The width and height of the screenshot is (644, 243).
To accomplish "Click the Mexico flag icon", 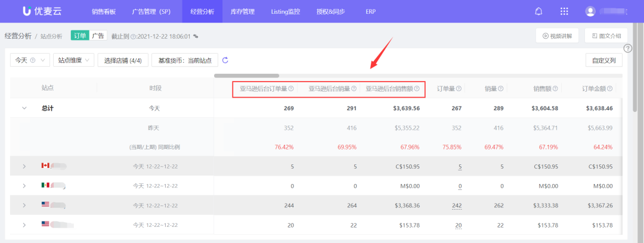I will (45, 185).
